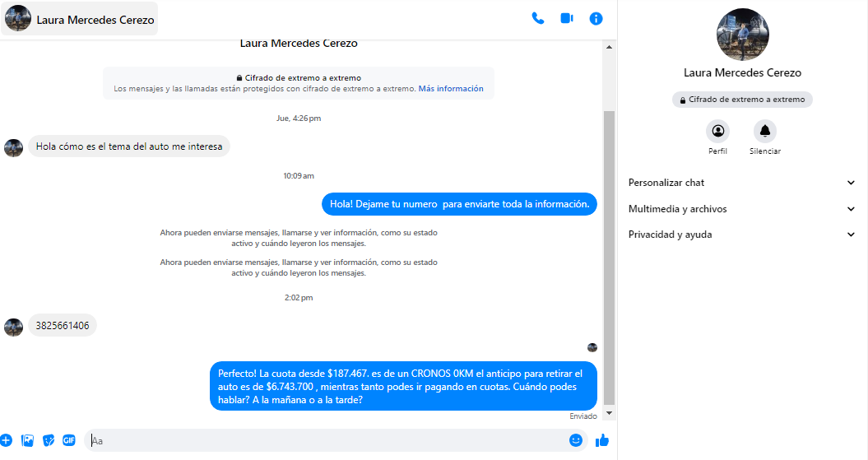Start a voice call with Laura
The image size is (868, 460).
[537, 18]
